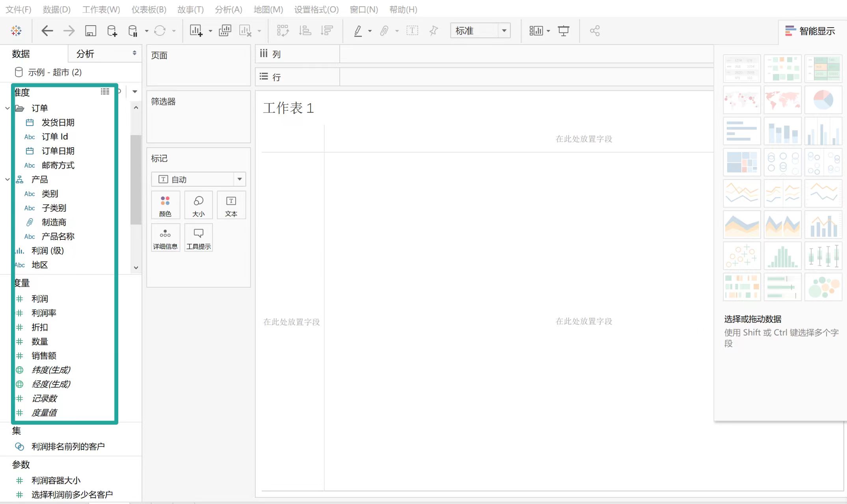Open presentation mode icon
The height and width of the screenshot is (504, 847).
(563, 31)
